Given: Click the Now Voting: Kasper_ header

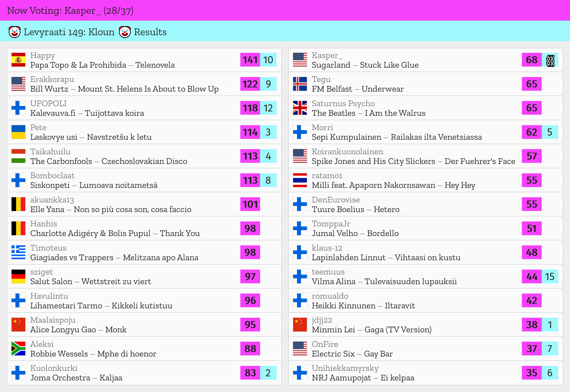Looking at the screenshot, I should click(x=70, y=10).
